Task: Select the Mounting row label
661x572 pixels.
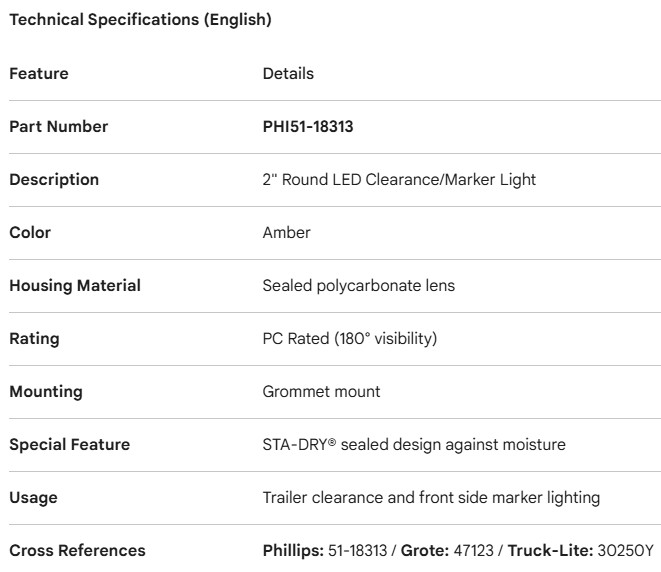Action: (45, 392)
